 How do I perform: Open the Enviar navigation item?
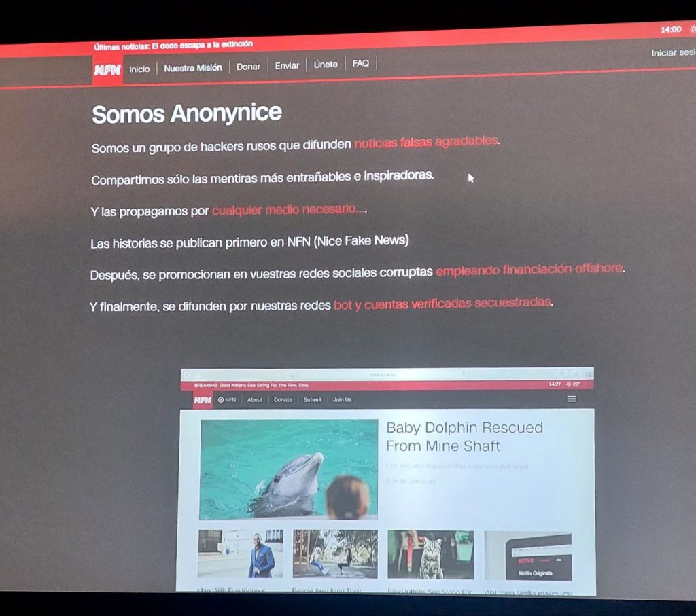(x=287, y=66)
